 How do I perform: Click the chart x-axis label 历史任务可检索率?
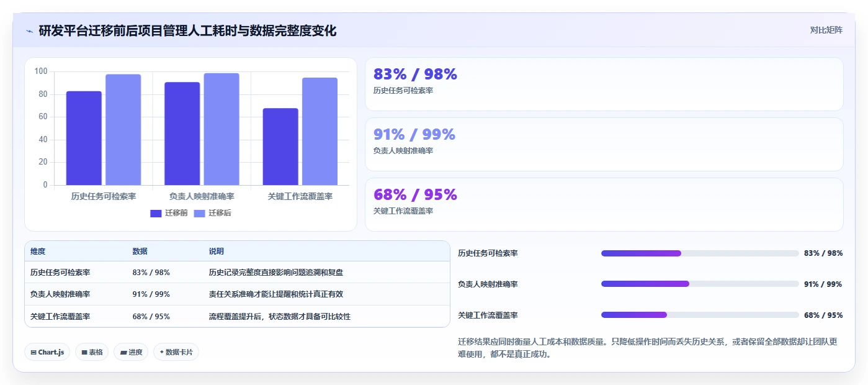tap(104, 196)
